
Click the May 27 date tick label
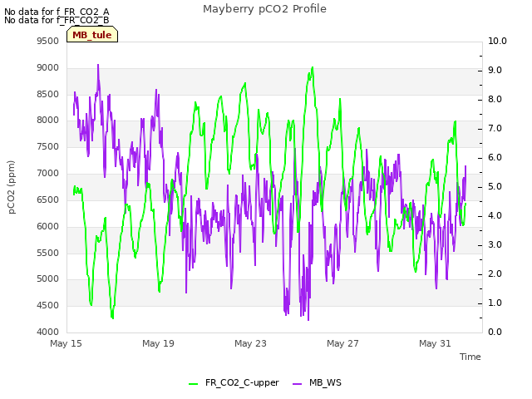point(342,343)
